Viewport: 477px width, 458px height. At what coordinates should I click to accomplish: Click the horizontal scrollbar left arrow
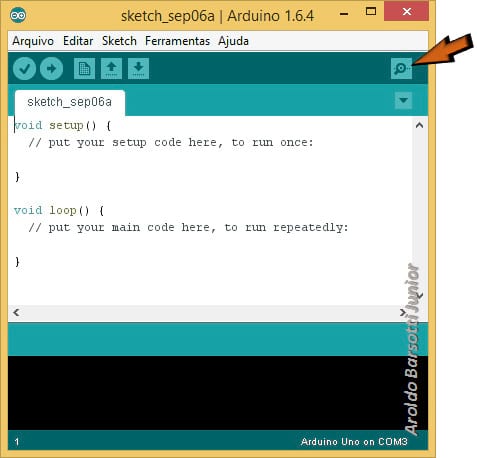[x=16, y=312]
